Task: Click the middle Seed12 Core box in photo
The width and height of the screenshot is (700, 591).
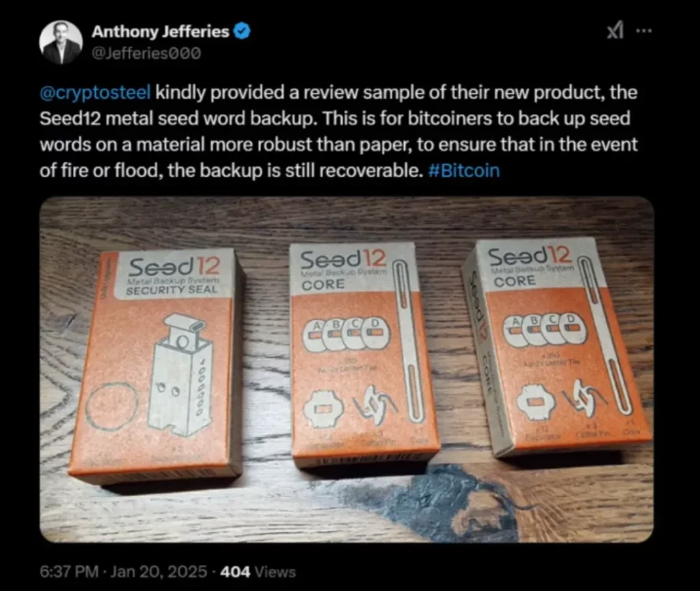Action: tap(363, 355)
